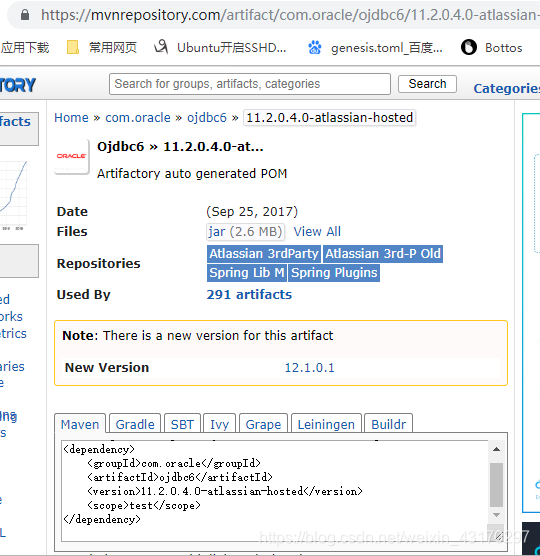
Task: Click the snippet scrollbar down arrow
Action: [x=496, y=515]
